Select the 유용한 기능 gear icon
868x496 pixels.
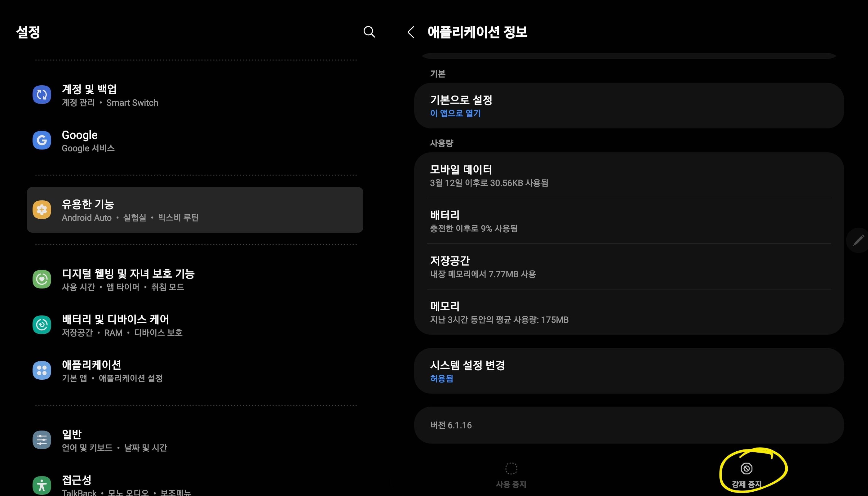click(42, 210)
